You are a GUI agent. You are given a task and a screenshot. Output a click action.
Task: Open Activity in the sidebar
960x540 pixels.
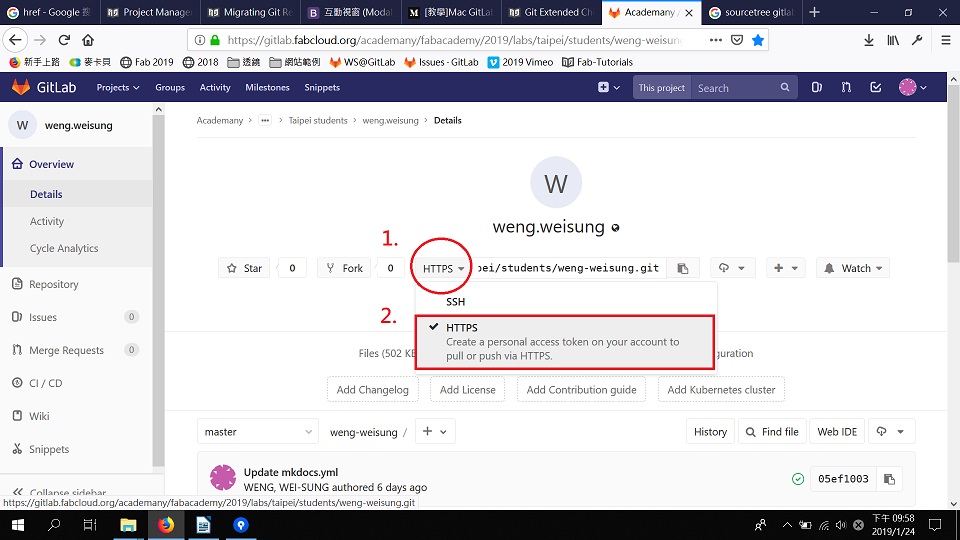pos(47,221)
